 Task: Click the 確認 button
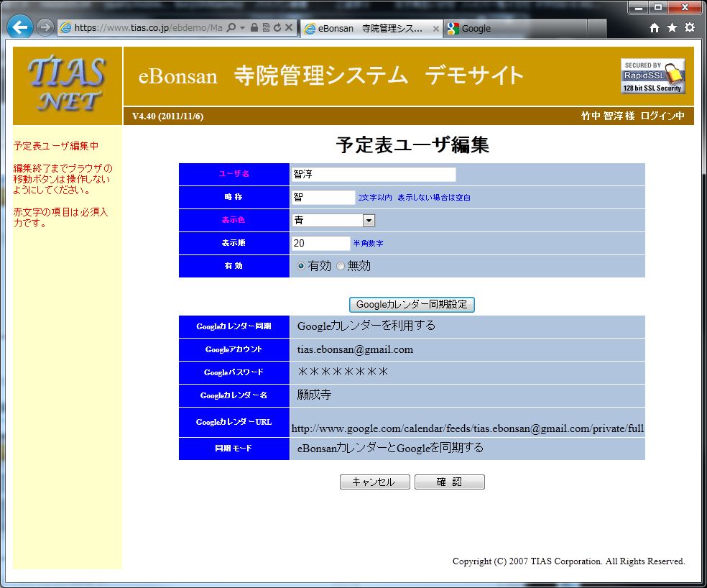coord(450,482)
